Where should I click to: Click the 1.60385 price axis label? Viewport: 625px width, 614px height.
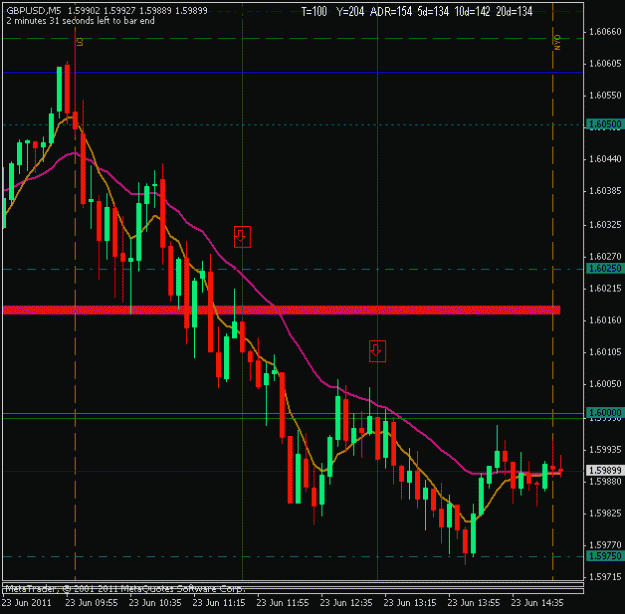[605, 191]
